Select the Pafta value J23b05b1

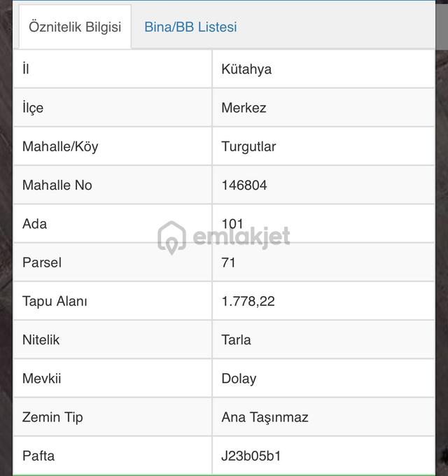[251, 456]
